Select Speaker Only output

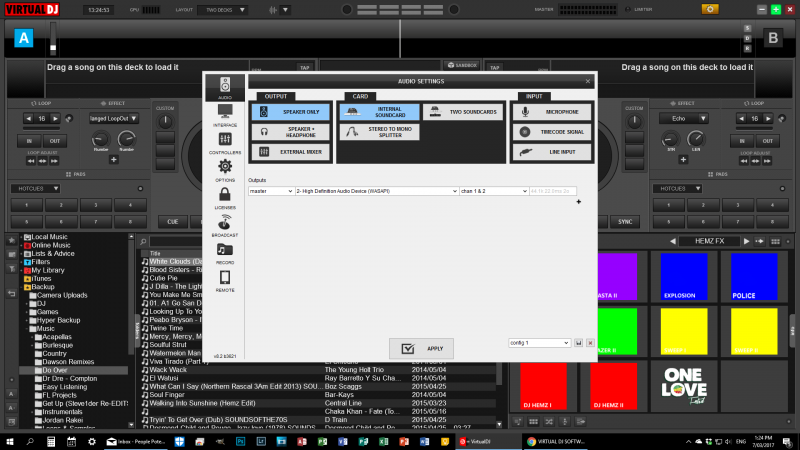(291, 112)
